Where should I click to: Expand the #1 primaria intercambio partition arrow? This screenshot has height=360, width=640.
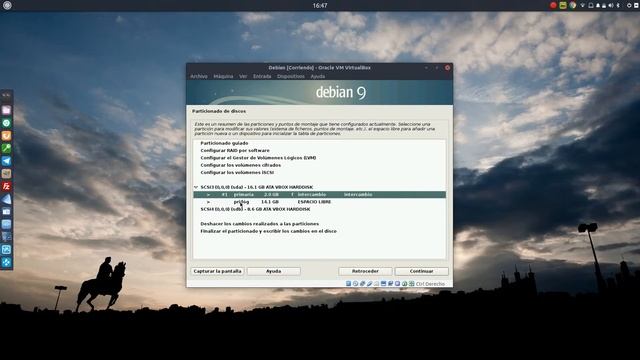click(x=208, y=195)
